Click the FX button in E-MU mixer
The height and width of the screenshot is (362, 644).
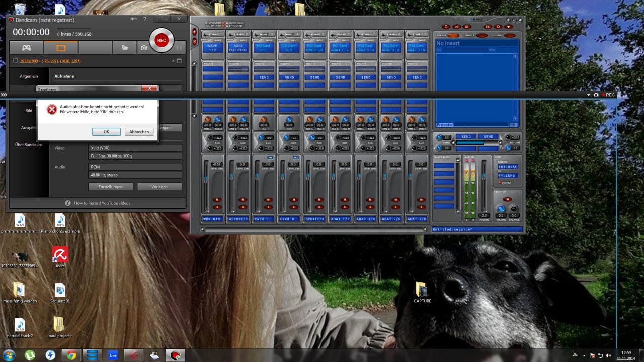pos(487,26)
